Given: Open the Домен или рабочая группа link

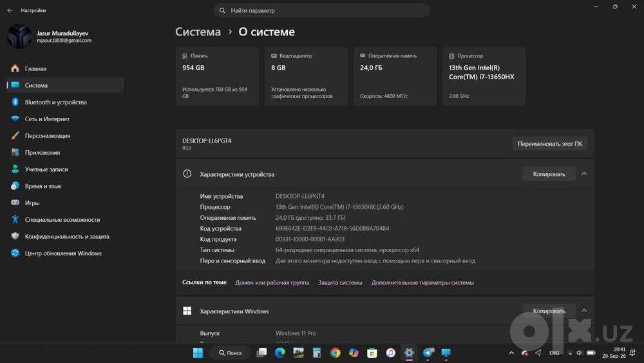Looking at the screenshot, I should [x=272, y=282].
